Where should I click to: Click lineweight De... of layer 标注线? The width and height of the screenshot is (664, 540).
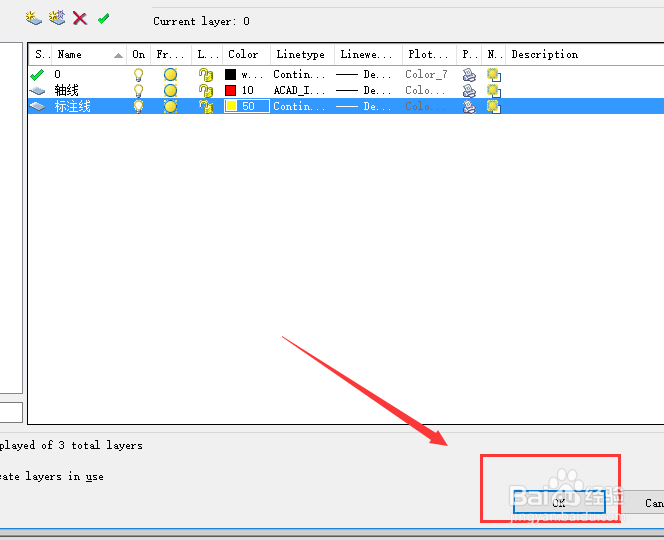[x=364, y=106]
